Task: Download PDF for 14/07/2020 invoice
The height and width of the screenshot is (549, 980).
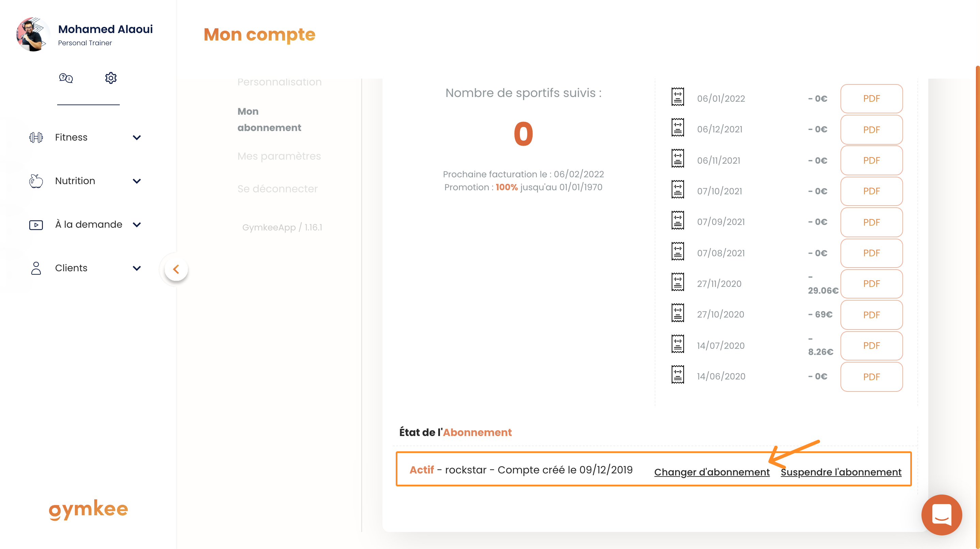Action: click(x=871, y=346)
